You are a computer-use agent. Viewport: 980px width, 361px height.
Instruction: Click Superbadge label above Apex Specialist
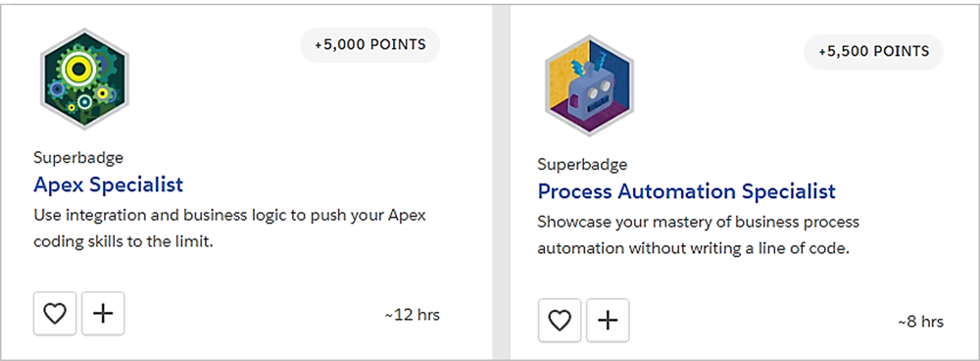tap(78, 158)
